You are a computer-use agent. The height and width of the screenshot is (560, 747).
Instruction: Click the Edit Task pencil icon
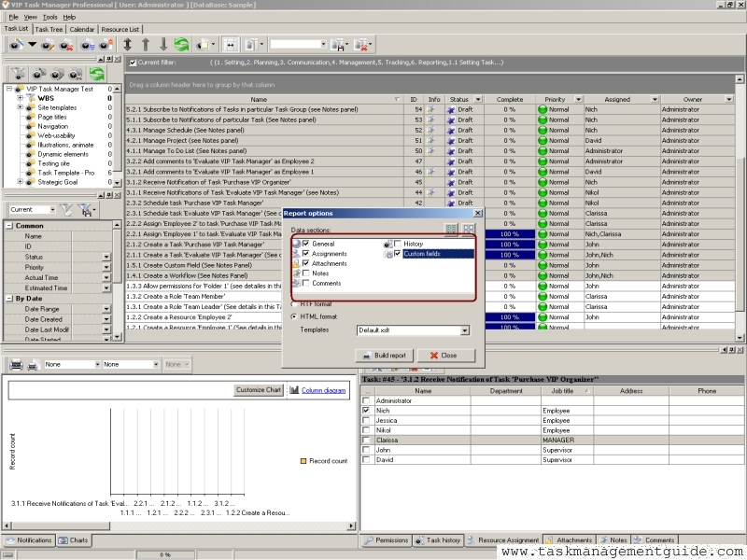tap(48, 45)
